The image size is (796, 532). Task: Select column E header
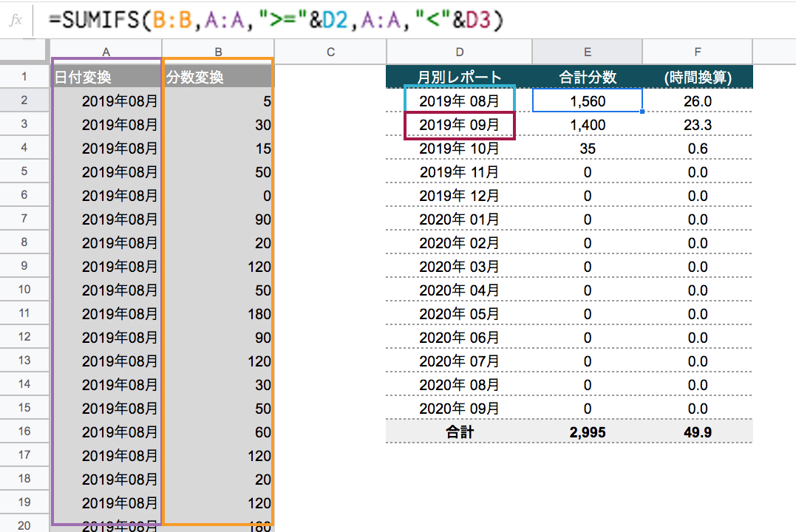coord(588,52)
